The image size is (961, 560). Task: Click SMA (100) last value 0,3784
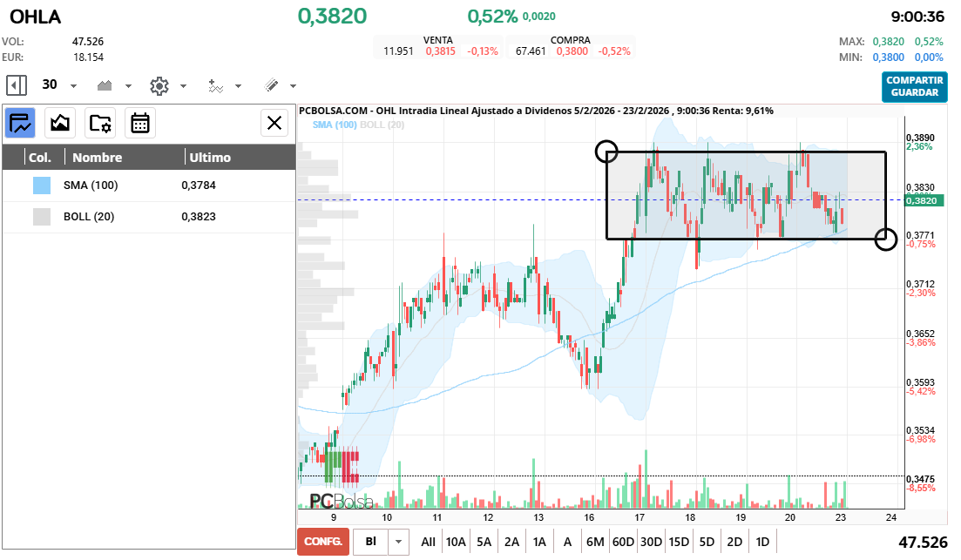pyautogui.click(x=199, y=185)
